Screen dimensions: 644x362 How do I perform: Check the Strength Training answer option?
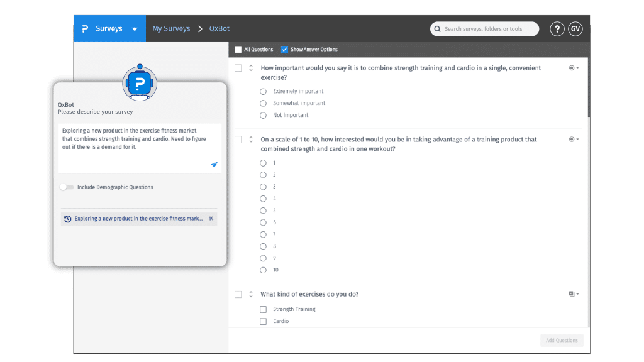pos(264,309)
